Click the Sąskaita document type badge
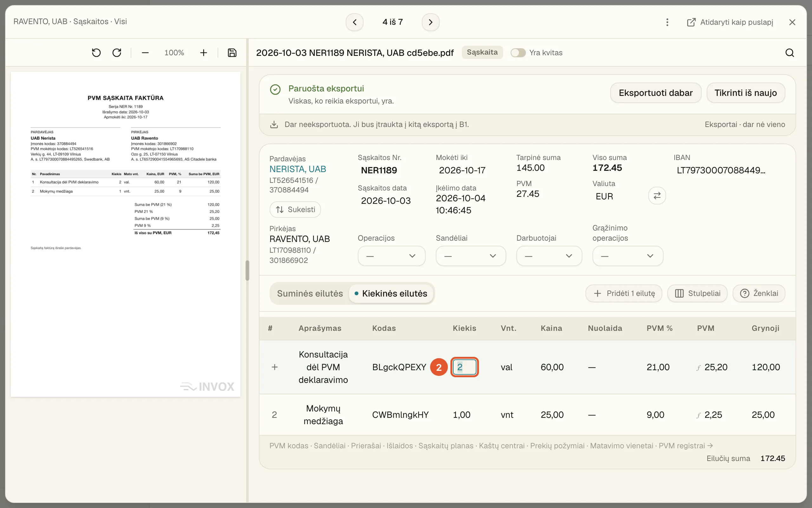 (x=482, y=52)
